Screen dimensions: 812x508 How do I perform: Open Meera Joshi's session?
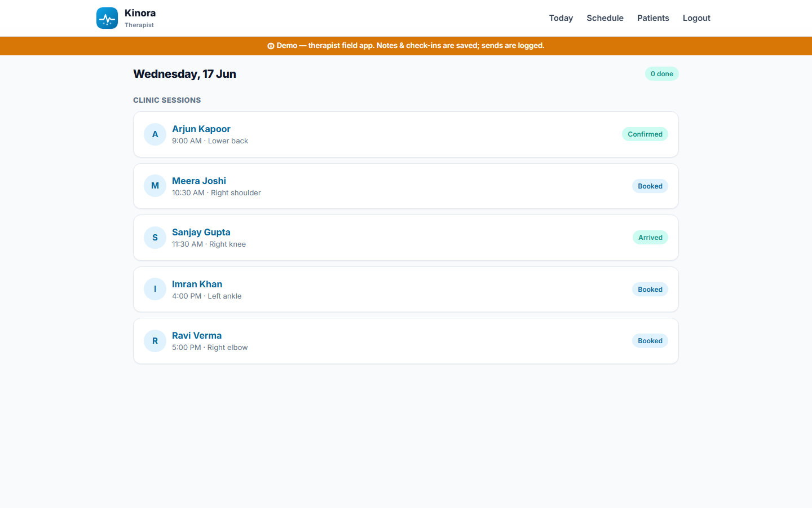click(406, 186)
